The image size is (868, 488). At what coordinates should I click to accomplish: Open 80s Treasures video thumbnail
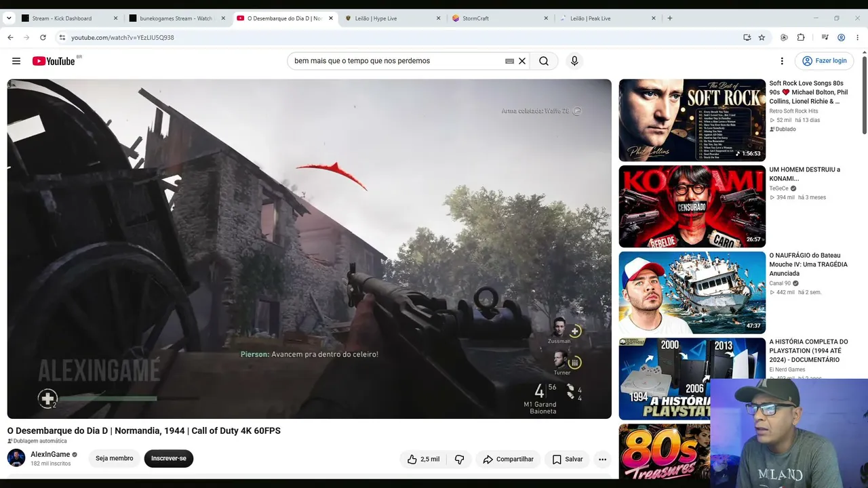(x=665, y=451)
